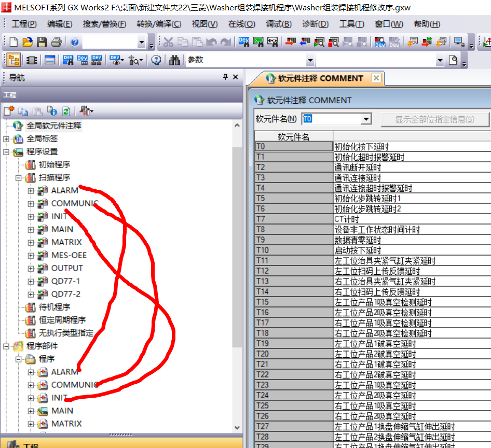Viewport: 491px width, 448px height.
Task: Click the refresh icon in project panel
Action: pos(66,111)
